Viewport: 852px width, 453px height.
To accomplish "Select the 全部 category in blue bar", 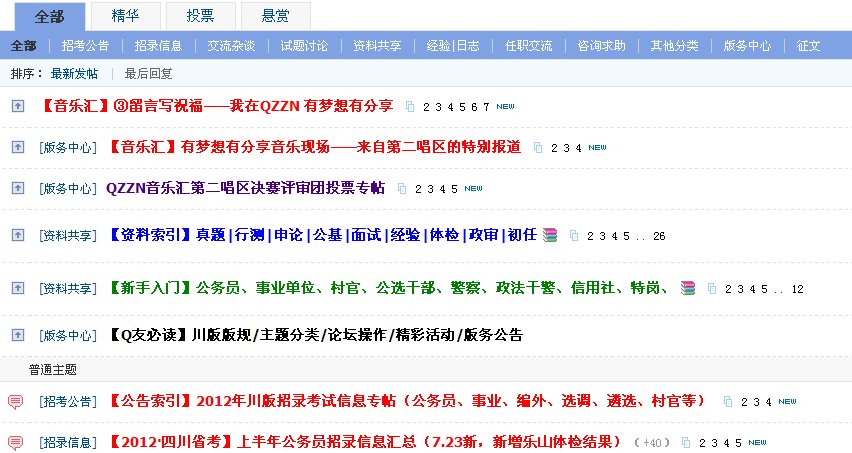I will coord(23,46).
